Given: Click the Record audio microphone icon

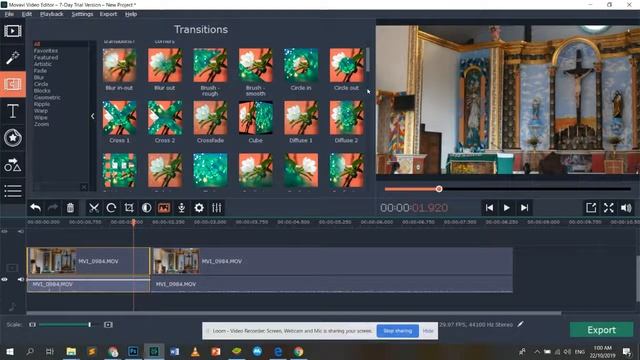Looking at the screenshot, I should [182, 208].
